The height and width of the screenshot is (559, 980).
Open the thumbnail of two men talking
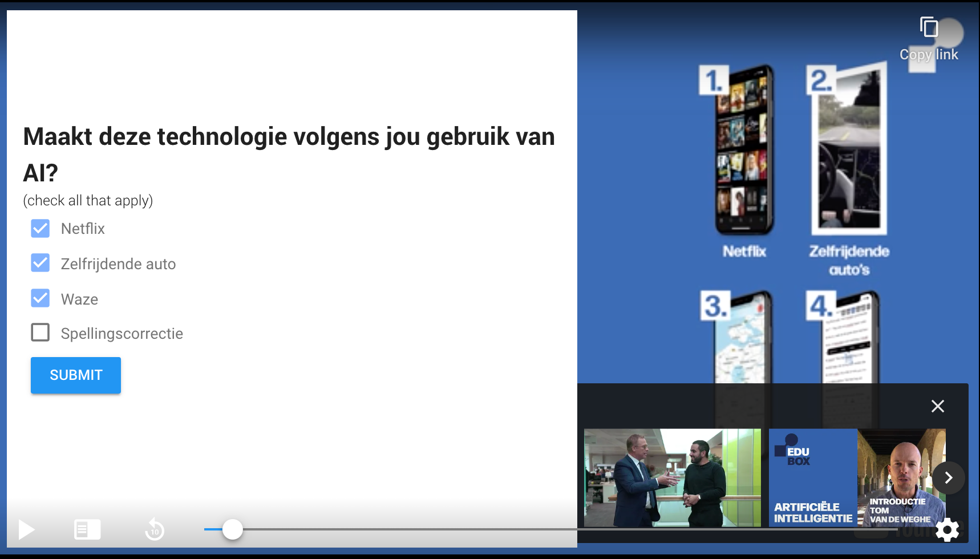click(x=672, y=477)
